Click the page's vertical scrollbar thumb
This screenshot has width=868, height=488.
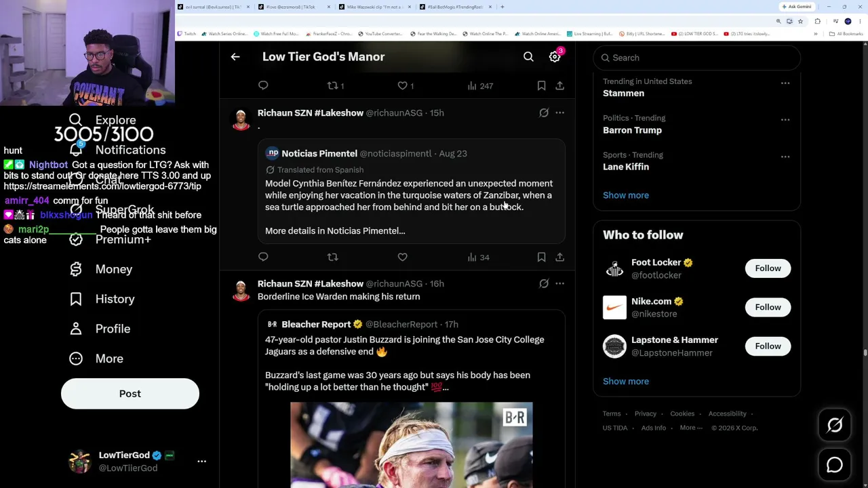coord(865,352)
